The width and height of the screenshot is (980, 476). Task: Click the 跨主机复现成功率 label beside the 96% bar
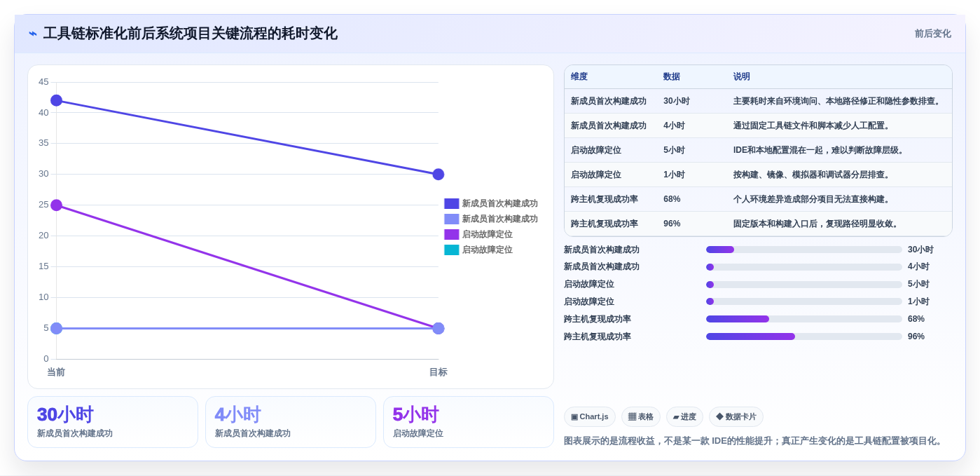coord(598,336)
